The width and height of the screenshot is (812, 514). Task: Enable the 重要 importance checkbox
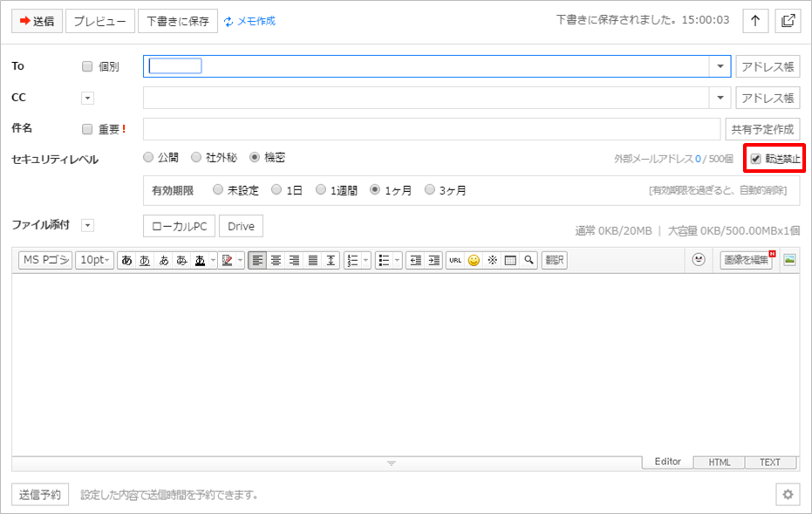click(x=86, y=129)
